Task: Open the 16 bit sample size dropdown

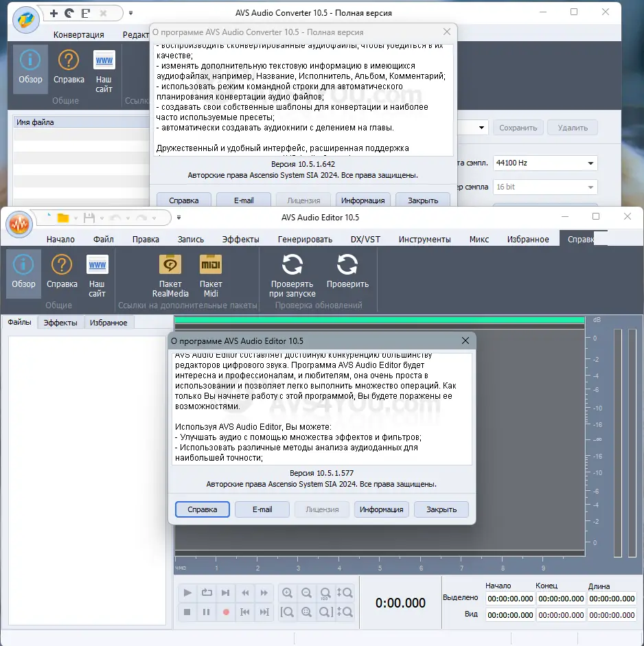Action: click(545, 187)
